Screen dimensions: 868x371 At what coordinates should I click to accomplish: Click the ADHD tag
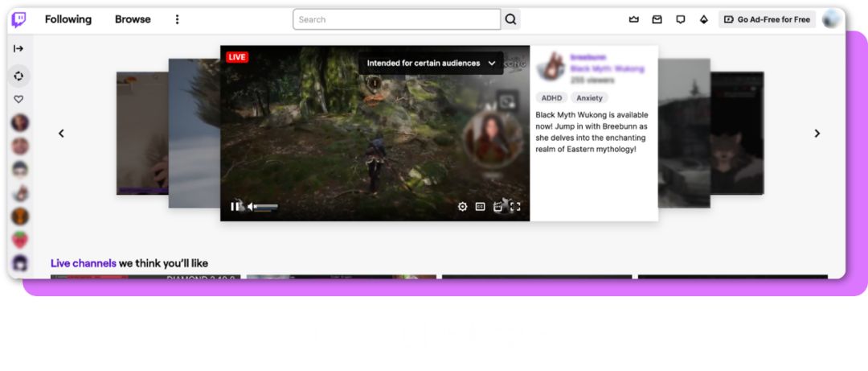tap(551, 98)
